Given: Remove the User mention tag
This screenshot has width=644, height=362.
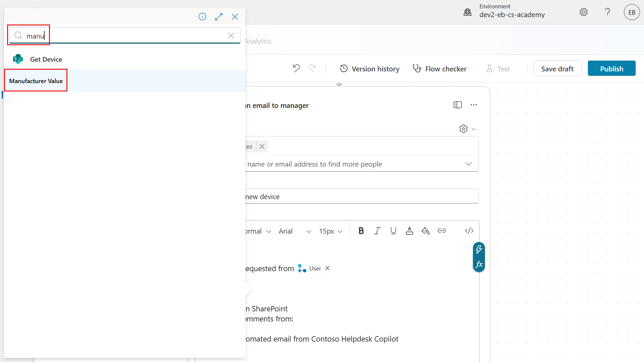Looking at the screenshot, I should [327, 268].
